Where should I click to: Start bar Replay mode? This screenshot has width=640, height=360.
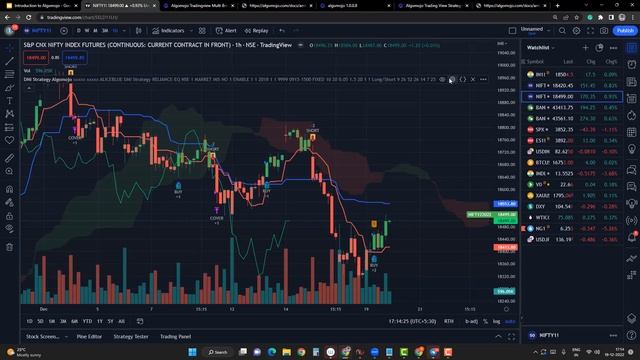coord(256,31)
